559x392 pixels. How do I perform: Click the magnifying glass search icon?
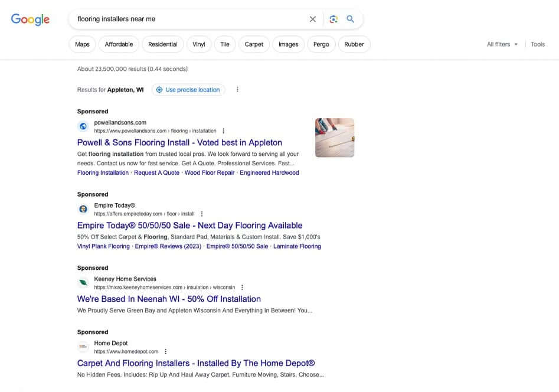coord(351,19)
